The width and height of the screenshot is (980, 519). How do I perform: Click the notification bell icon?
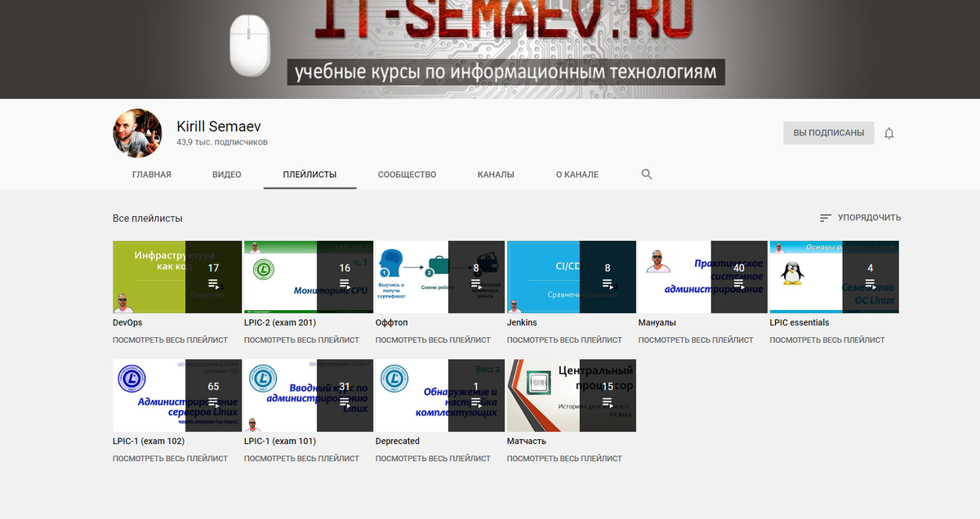coord(889,133)
